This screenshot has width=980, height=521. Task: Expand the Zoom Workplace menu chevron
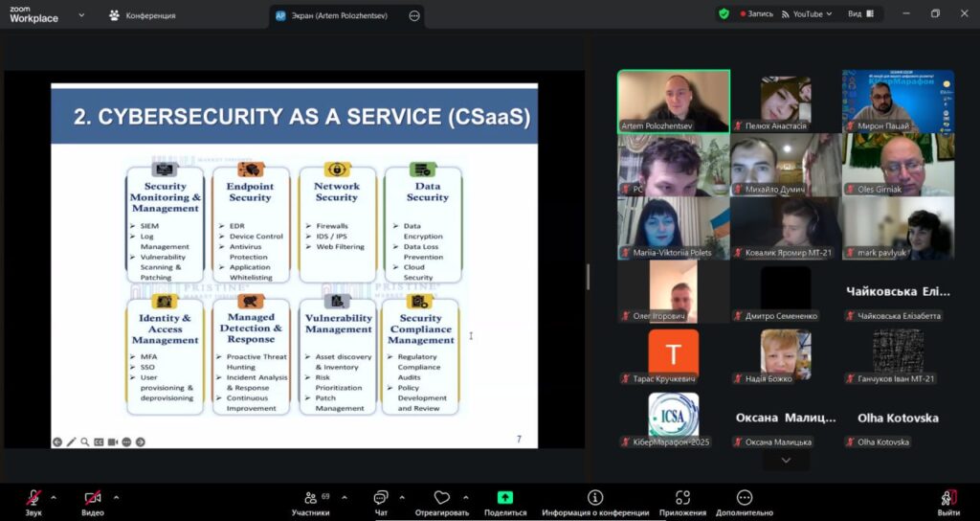pos(80,15)
